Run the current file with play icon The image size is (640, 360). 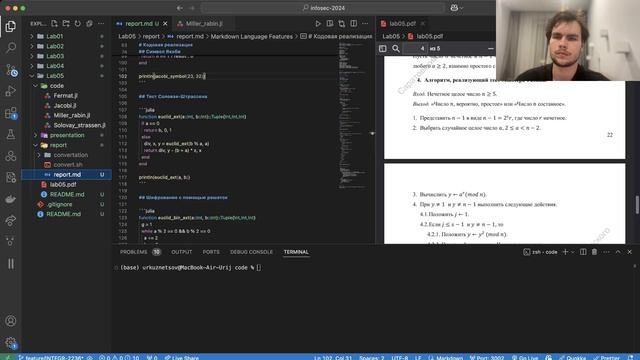pyautogui.click(x=318, y=24)
